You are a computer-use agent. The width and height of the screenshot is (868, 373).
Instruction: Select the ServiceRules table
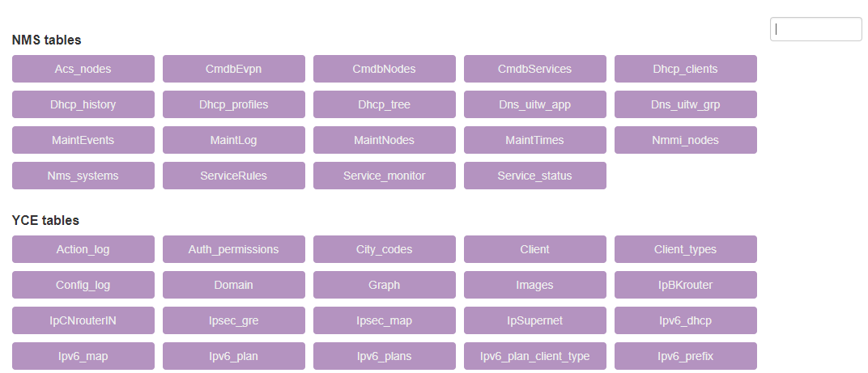point(234,176)
